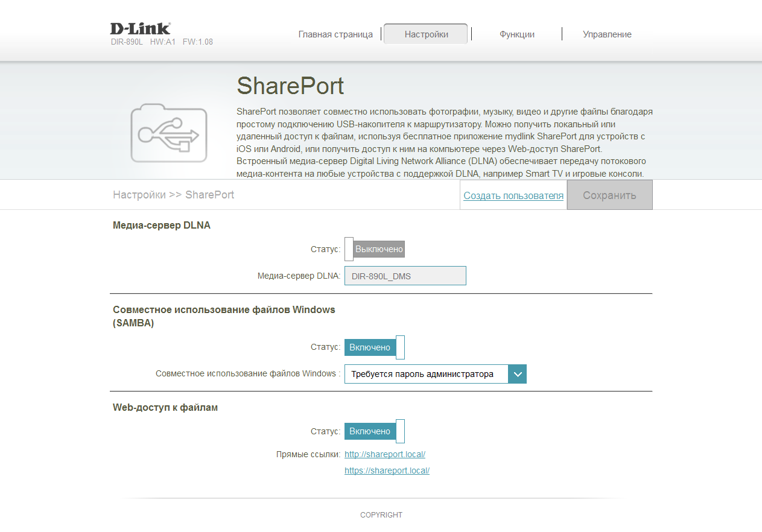Open the Управление menu

click(607, 34)
